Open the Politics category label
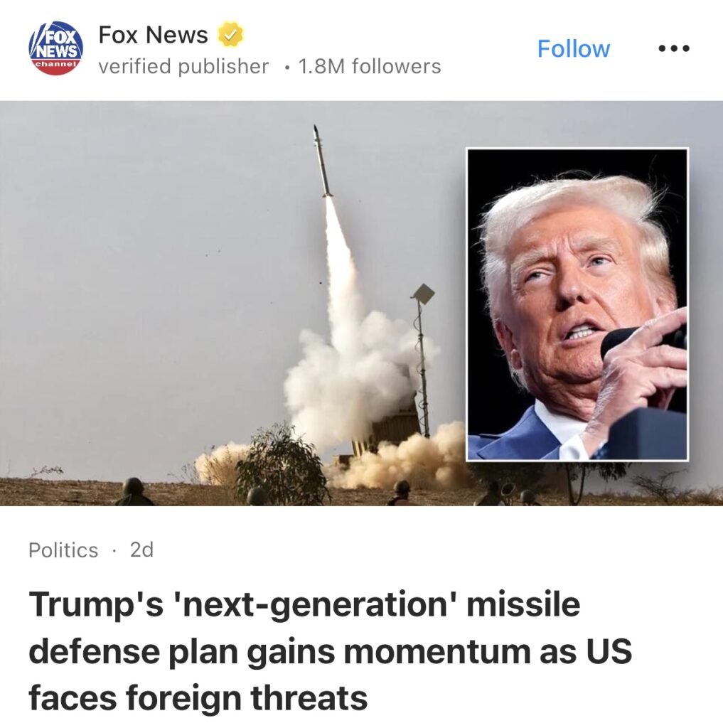This screenshot has width=723, height=728. [x=63, y=551]
